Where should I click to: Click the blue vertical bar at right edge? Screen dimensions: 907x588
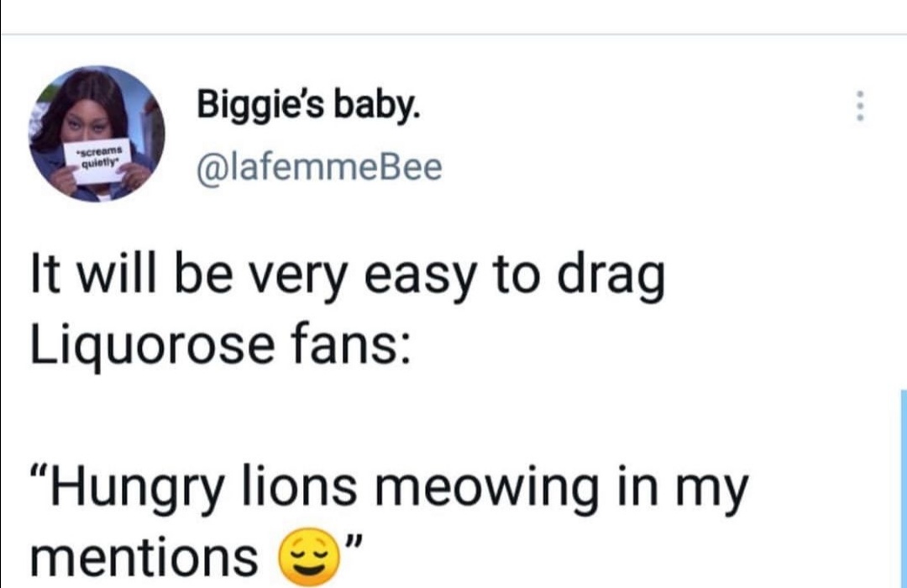pyautogui.click(x=903, y=487)
